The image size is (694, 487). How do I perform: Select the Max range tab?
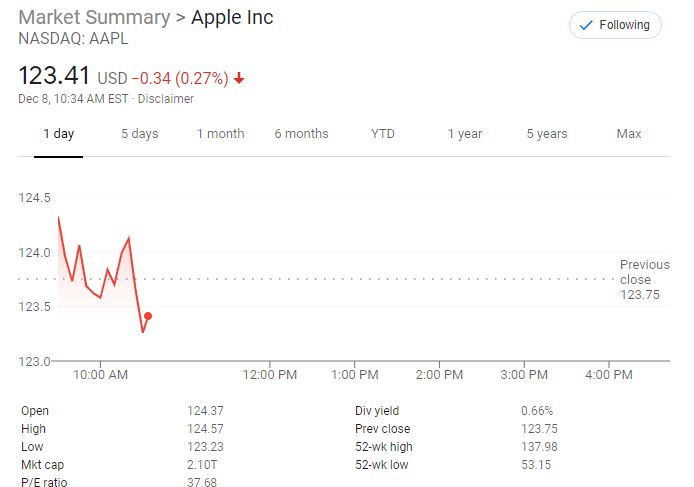[628, 134]
